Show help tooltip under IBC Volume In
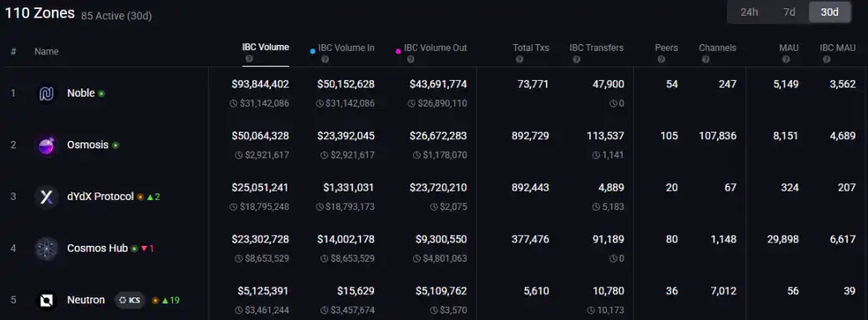Image resolution: width=868 pixels, height=320 pixels. point(325,59)
